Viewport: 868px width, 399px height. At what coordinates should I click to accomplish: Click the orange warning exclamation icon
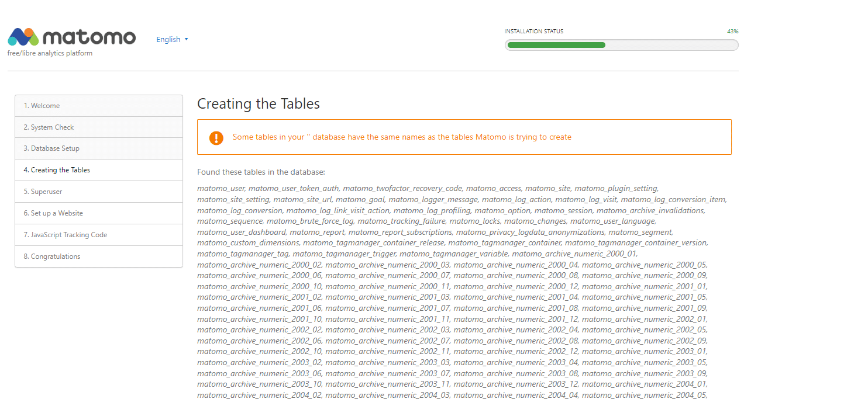point(216,138)
